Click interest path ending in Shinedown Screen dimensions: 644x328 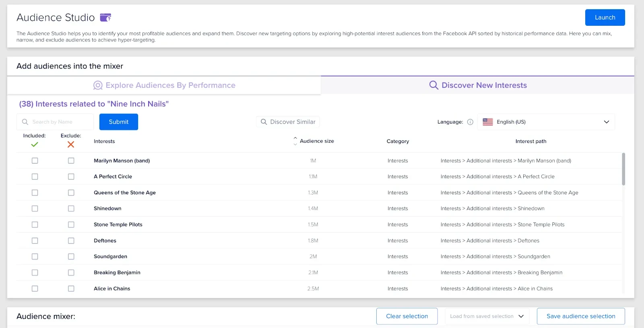[x=493, y=208]
